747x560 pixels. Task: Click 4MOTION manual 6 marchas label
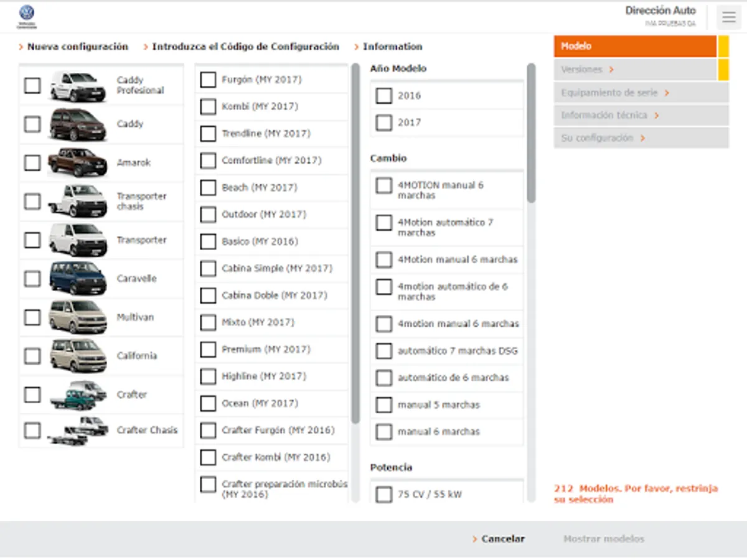[441, 190]
